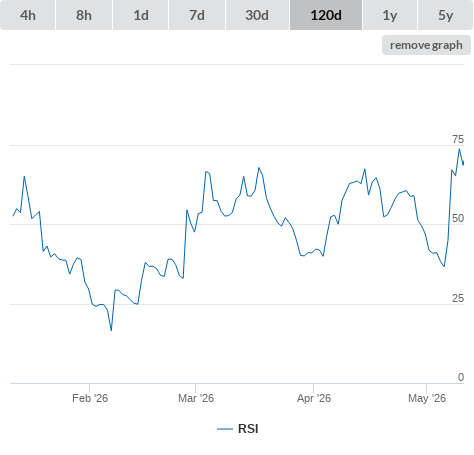Toggle the RSI series legend label
The width and height of the screenshot is (474, 455).
(248, 429)
